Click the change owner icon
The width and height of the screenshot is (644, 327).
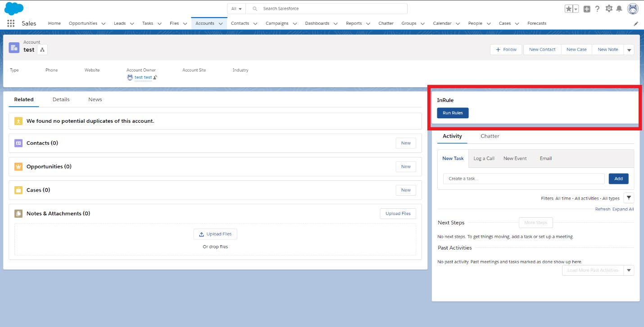point(155,77)
